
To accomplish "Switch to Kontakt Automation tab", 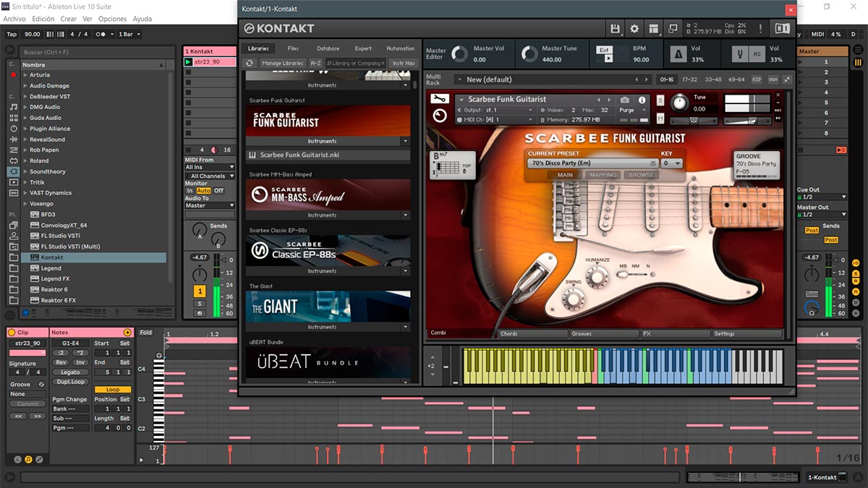I will coord(400,48).
